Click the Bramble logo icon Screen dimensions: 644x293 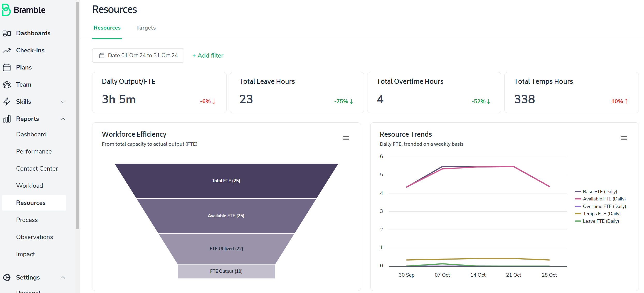(x=6, y=10)
